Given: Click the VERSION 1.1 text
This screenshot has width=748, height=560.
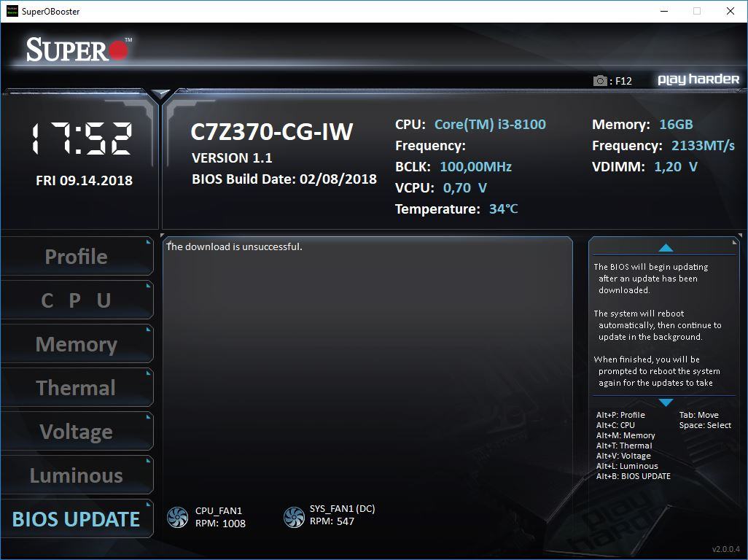Looking at the screenshot, I should [232, 158].
